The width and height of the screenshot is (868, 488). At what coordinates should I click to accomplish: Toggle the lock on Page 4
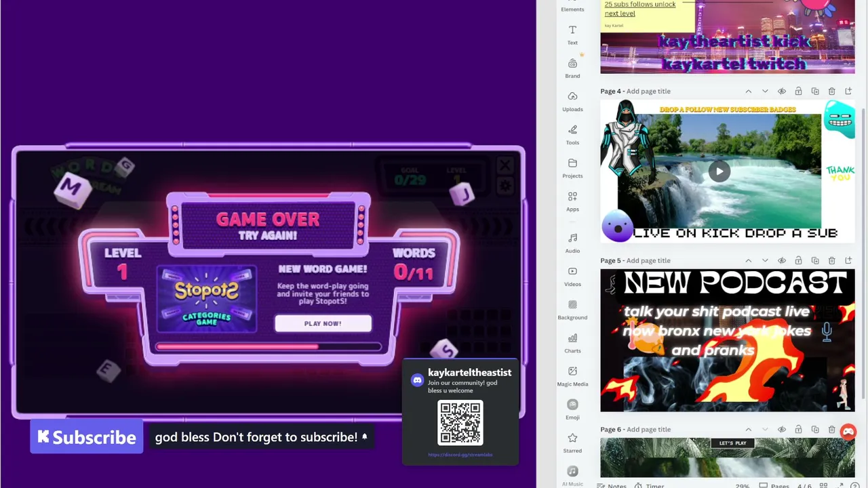coord(798,91)
